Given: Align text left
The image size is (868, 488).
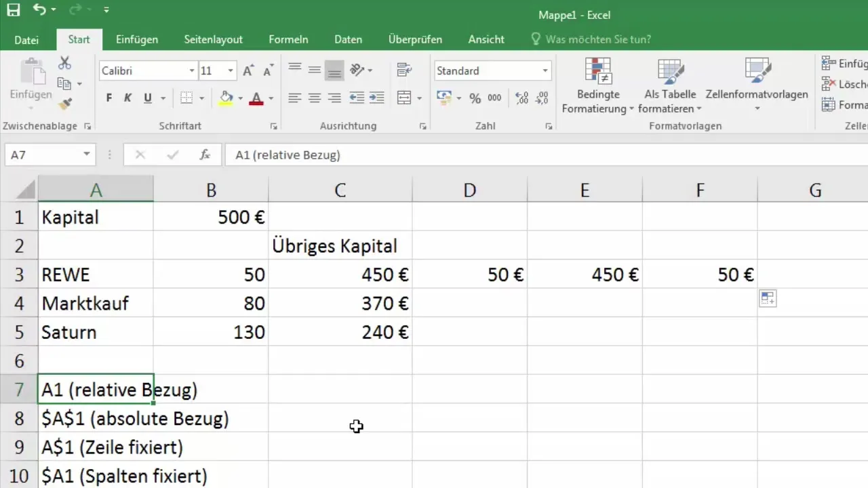Looking at the screenshot, I should pyautogui.click(x=294, y=98).
